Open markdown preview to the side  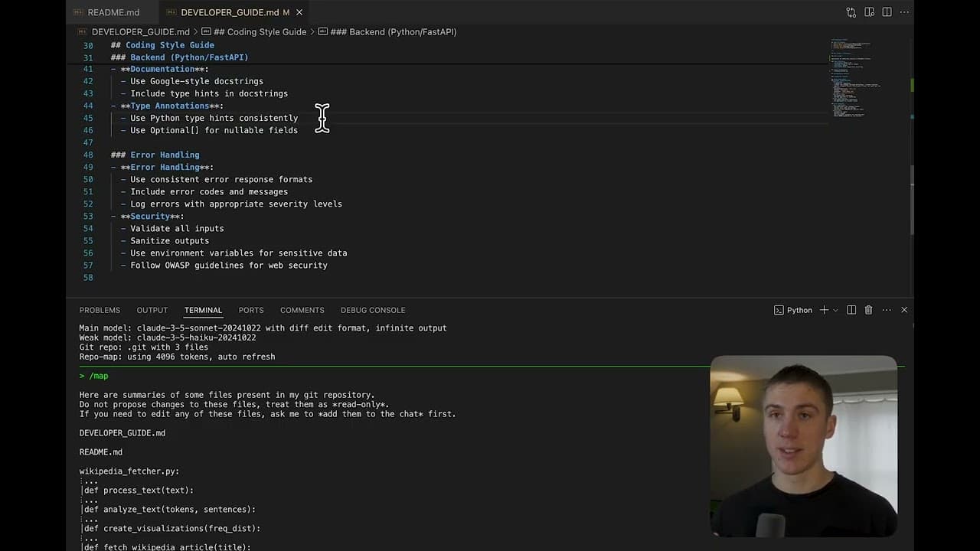[x=868, y=12]
